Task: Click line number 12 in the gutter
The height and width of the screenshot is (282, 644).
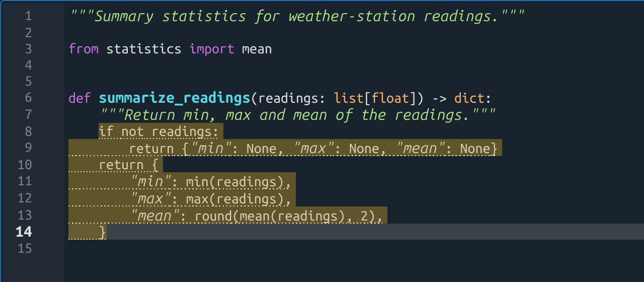Action: pyautogui.click(x=24, y=198)
